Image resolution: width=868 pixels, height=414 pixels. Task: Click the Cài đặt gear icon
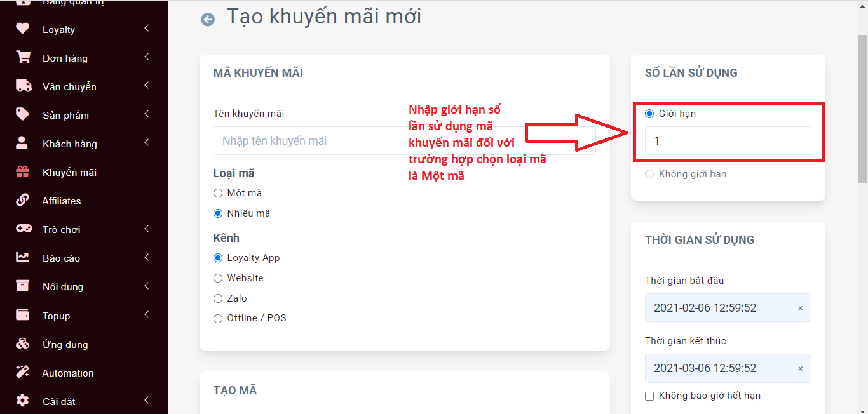pos(22,401)
